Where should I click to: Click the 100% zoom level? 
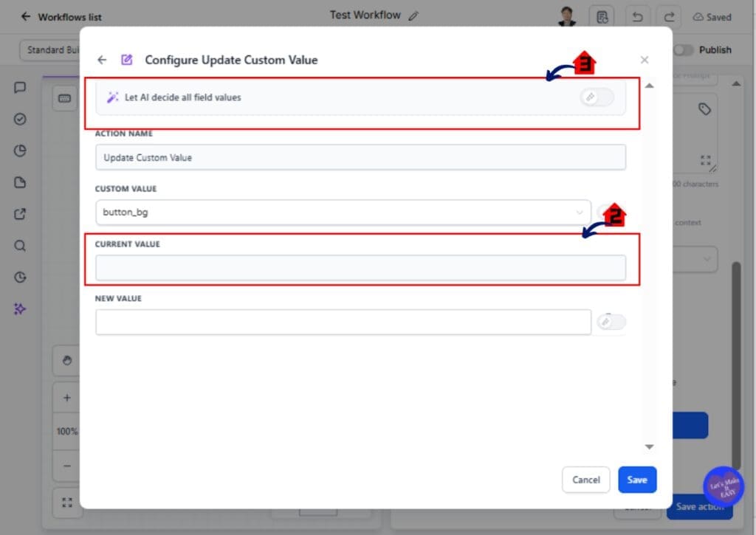click(67, 432)
